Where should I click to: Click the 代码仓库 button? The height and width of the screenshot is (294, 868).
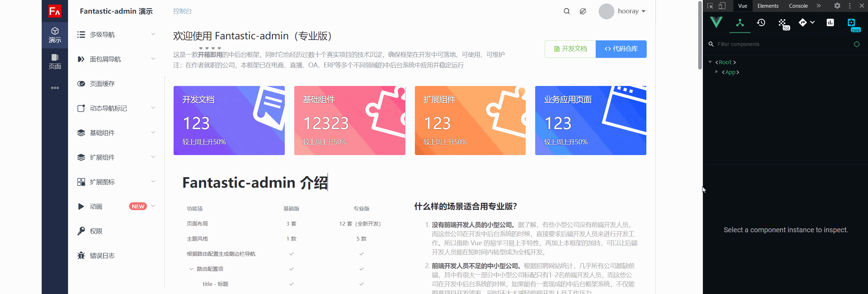pos(621,49)
